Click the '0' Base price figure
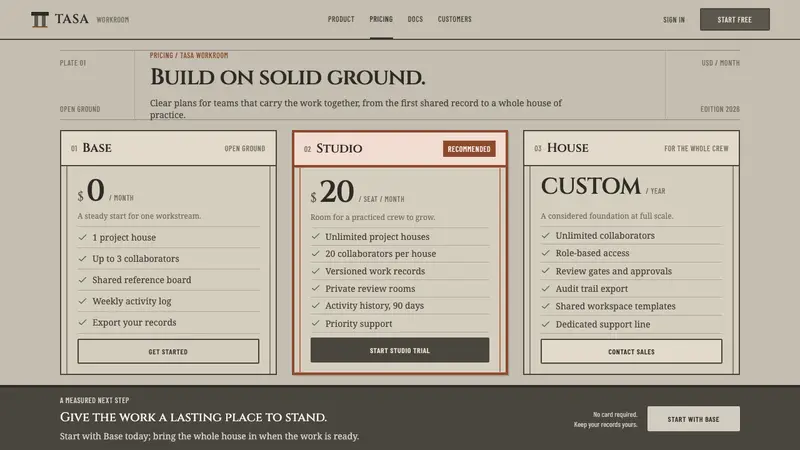This screenshot has width=800, height=450. [96, 190]
